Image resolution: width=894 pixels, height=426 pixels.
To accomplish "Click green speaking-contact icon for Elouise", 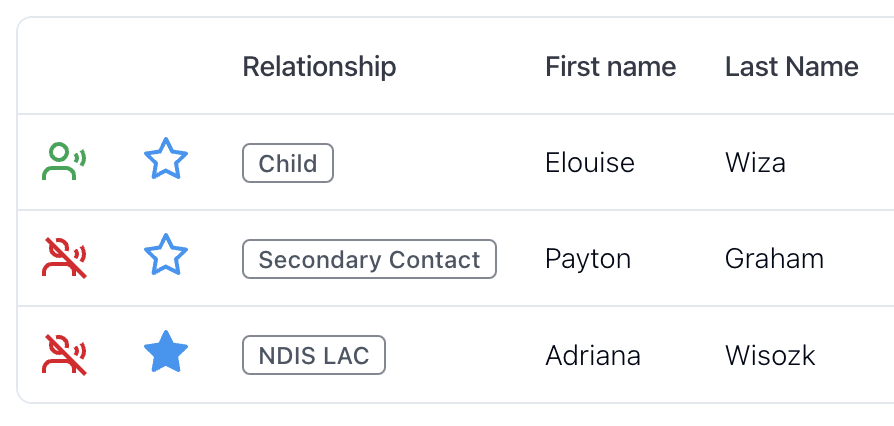I will 64,162.
